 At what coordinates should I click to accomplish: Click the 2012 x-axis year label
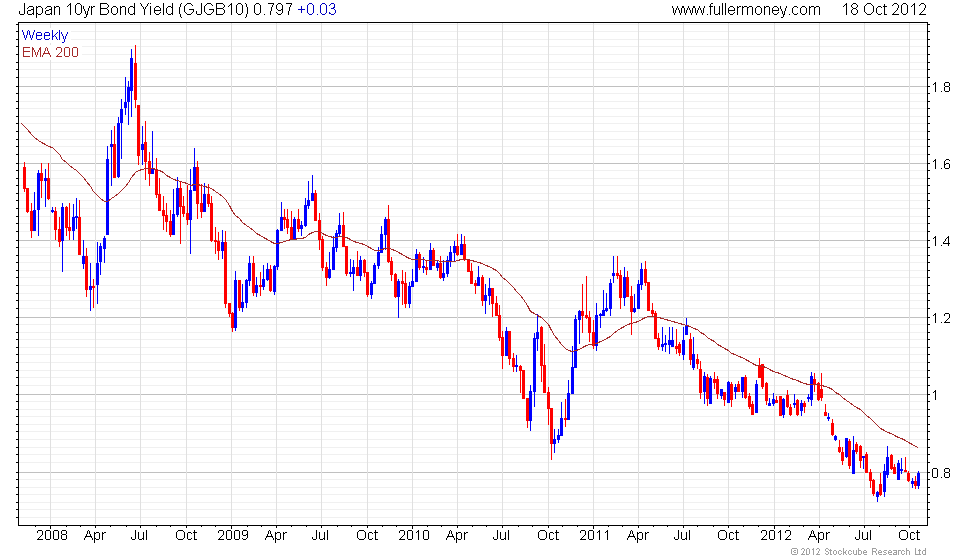click(776, 535)
